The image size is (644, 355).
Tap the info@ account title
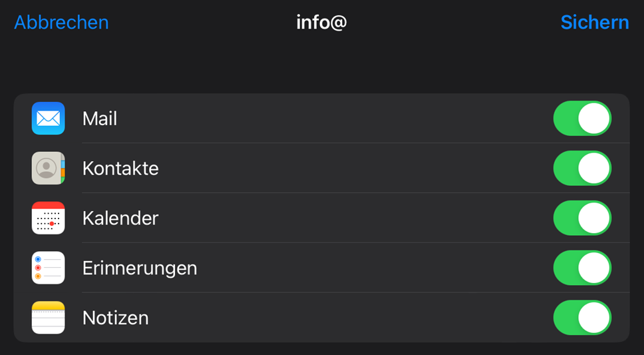click(321, 22)
